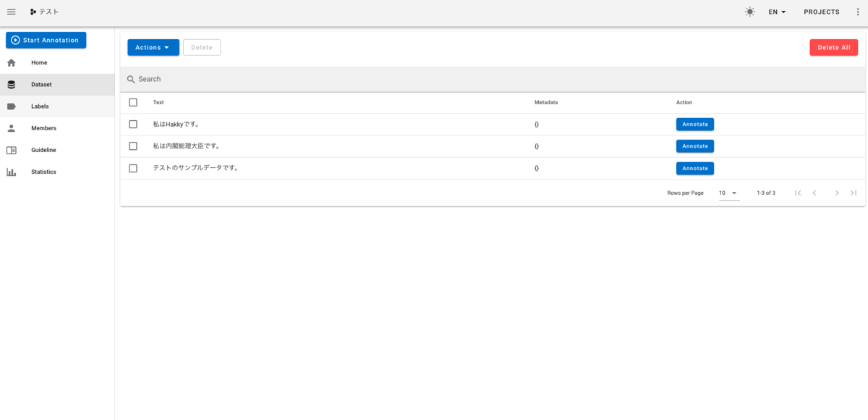This screenshot has height=420, width=868.
Task: Annotate the テストのサンプルデータです。 row
Action: pyautogui.click(x=695, y=169)
